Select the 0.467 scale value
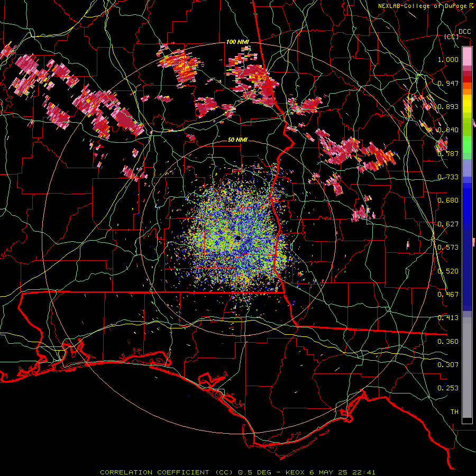This screenshot has width=476, height=476. tap(448, 295)
